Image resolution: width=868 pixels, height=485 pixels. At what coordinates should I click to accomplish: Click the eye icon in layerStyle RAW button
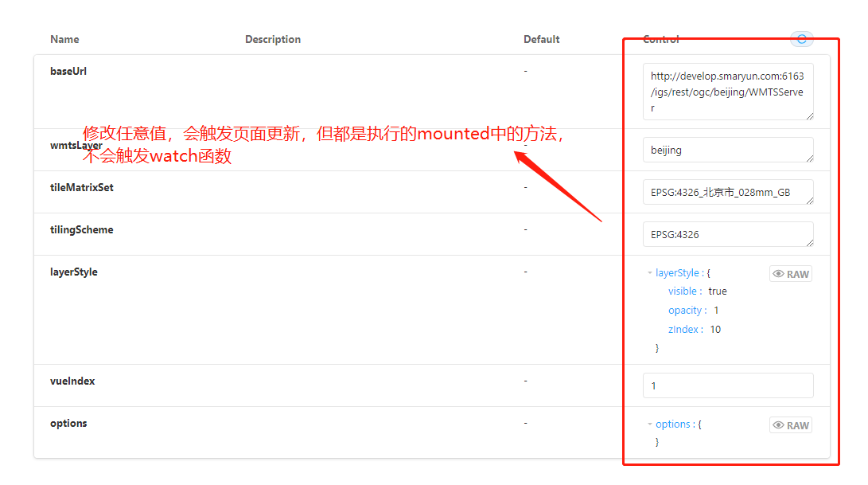point(778,274)
